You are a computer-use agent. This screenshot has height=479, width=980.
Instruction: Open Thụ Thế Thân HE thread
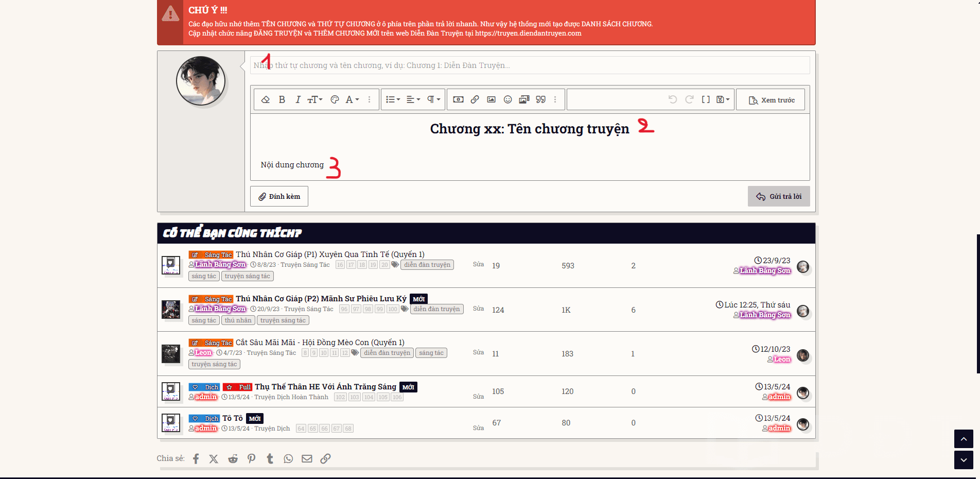325,387
